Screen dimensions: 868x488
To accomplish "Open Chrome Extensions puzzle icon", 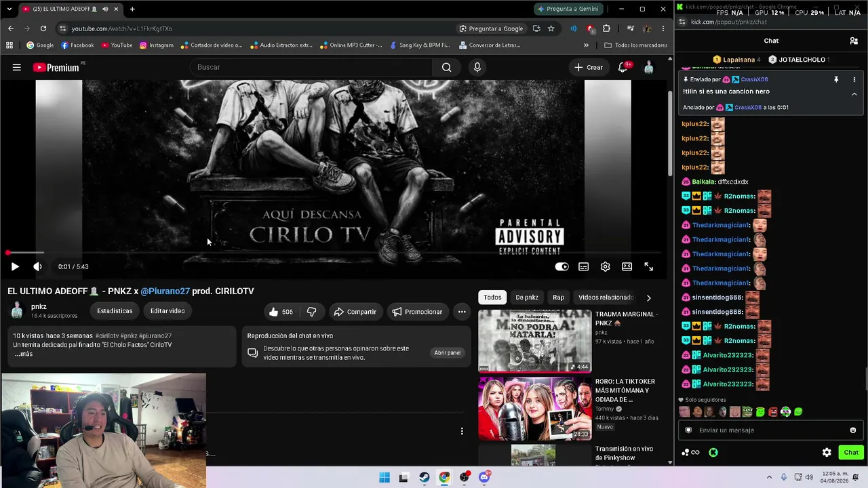I will (x=606, y=28).
